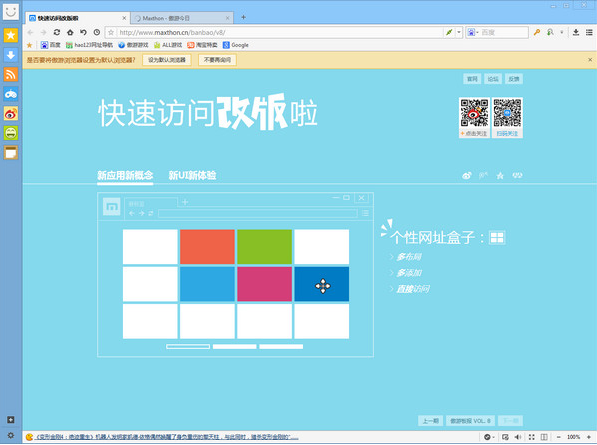Viewport: 597px width, 445px height.
Task: Open the 傲游游戏 bookmark
Action: (x=133, y=45)
